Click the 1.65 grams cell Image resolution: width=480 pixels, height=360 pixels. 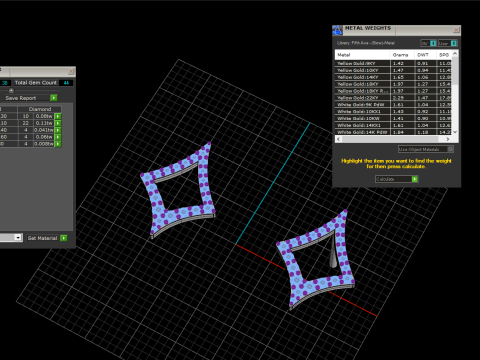(x=402, y=77)
